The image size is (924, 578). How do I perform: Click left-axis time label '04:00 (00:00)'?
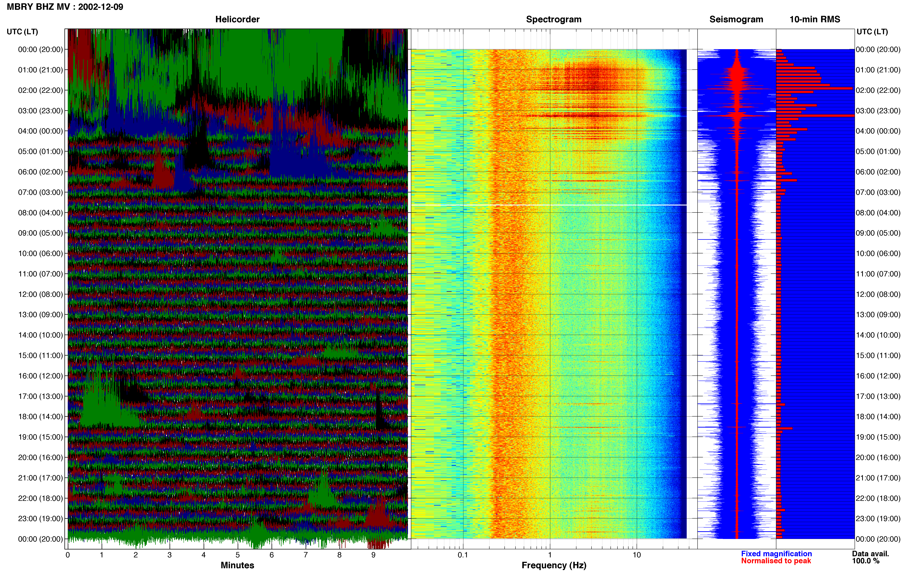[x=41, y=131]
